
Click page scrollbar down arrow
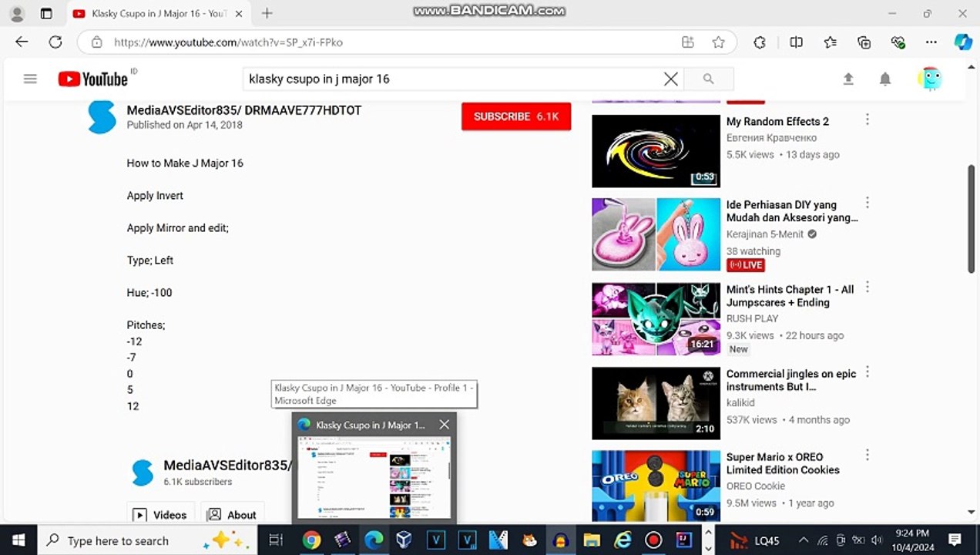point(971,512)
